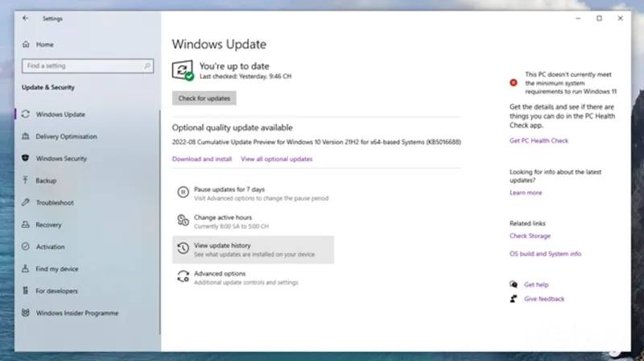
Task: Click the KB5016688 cumulative update text
Action: 316,142
